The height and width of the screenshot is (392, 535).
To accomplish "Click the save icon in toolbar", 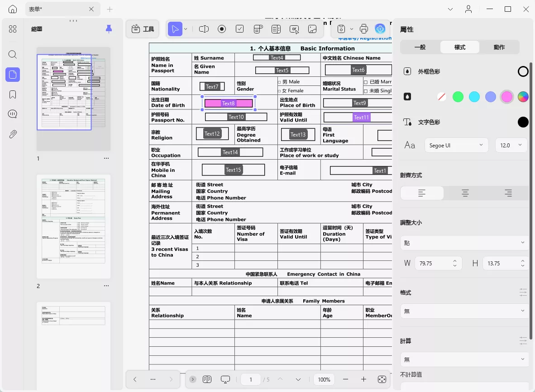I will (x=341, y=29).
